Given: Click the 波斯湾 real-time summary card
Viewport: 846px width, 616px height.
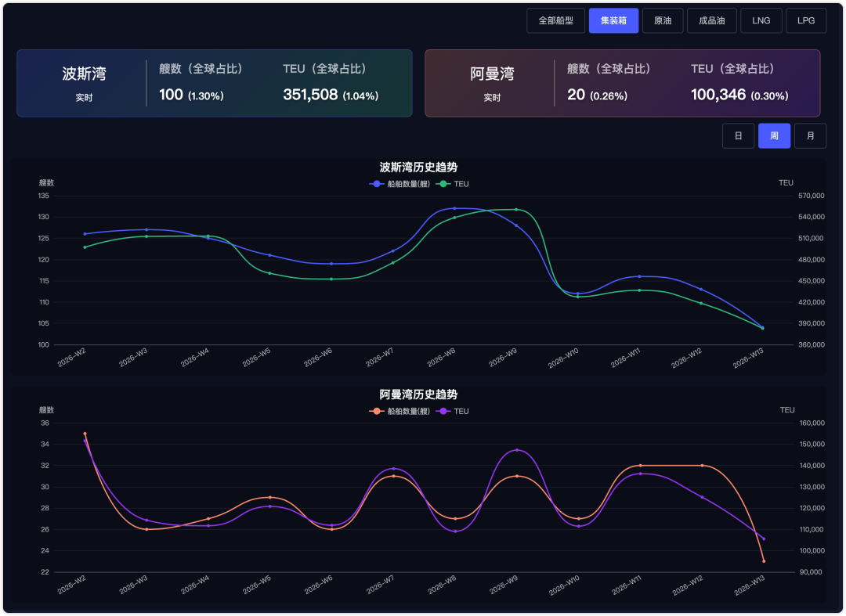Looking at the screenshot, I should tap(214, 84).
